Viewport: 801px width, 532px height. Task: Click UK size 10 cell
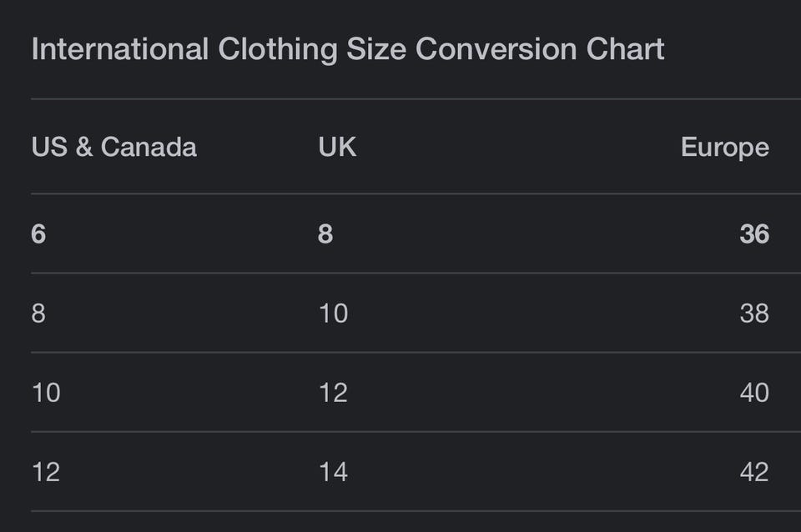(x=333, y=314)
